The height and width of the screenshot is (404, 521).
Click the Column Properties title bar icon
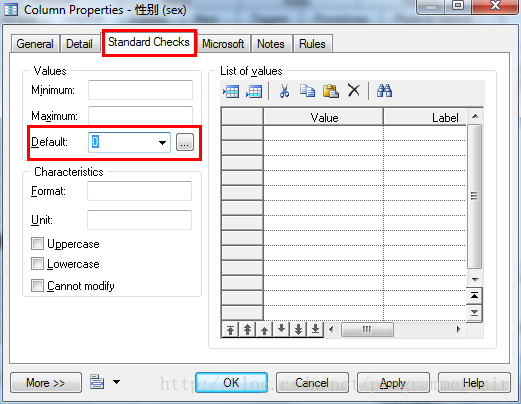[x=11, y=10]
